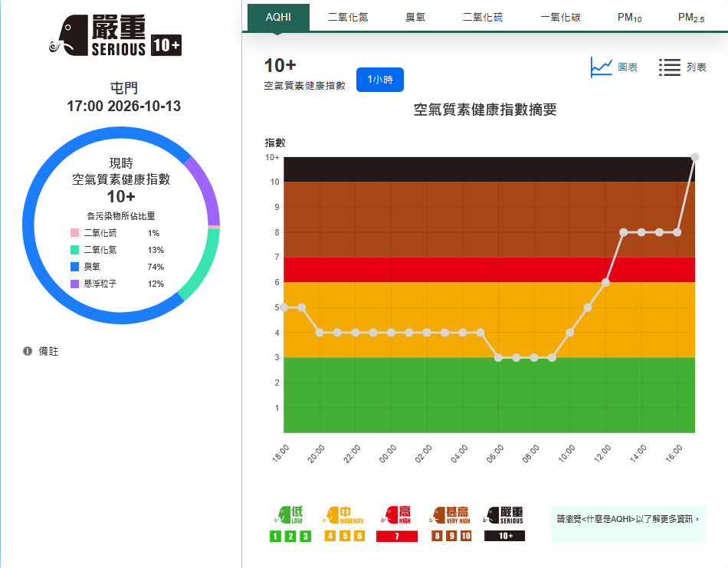Click the 00:00 x-axis label

(x=388, y=454)
